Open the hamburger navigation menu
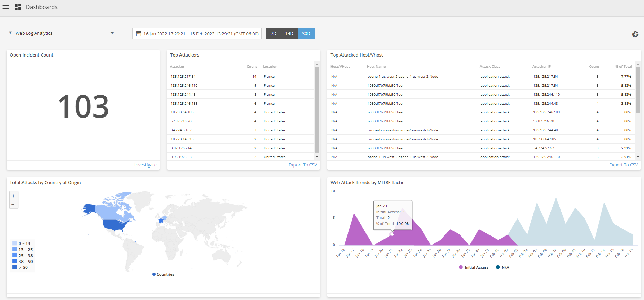This screenshot has width=644, height=300. click(6, 7)
